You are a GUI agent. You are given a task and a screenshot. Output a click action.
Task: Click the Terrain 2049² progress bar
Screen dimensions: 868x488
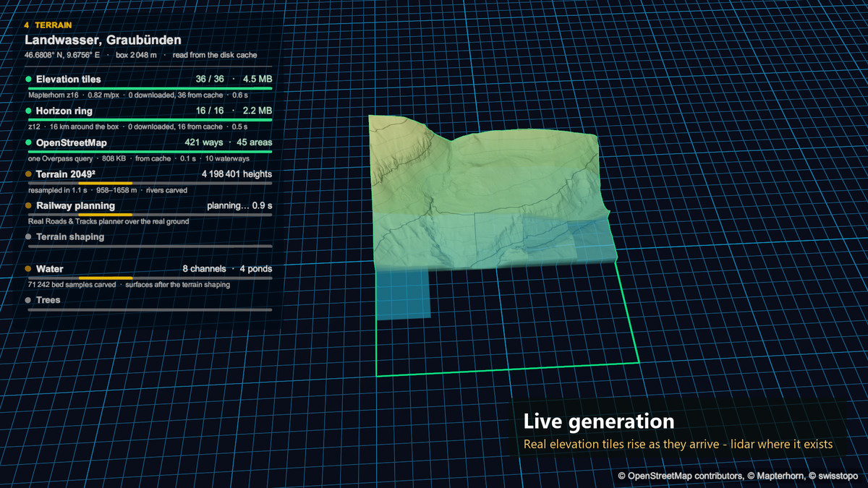click(x=150, y=184)
